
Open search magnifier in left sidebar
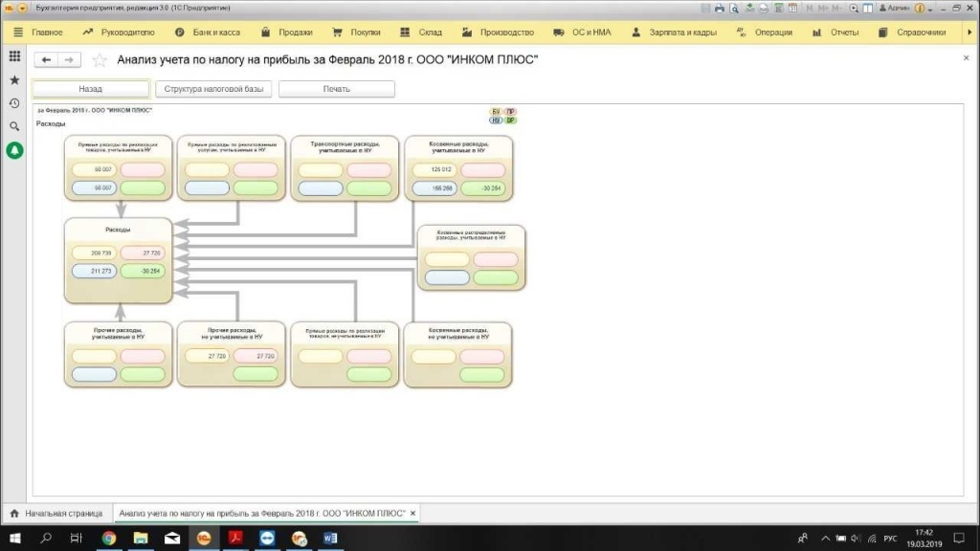point(14,126)
